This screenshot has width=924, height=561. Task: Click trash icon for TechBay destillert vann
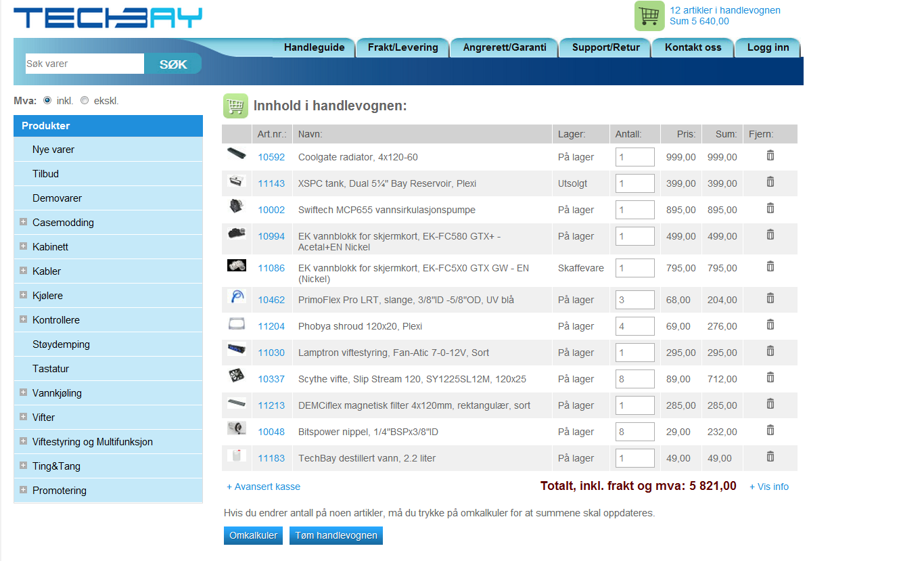pos(770,457)
